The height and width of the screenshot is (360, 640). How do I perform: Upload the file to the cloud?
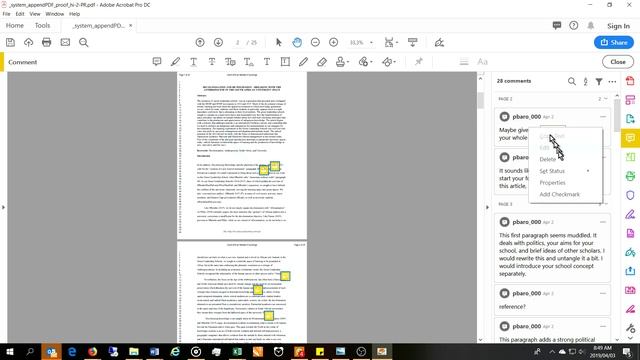coord(29,42)
